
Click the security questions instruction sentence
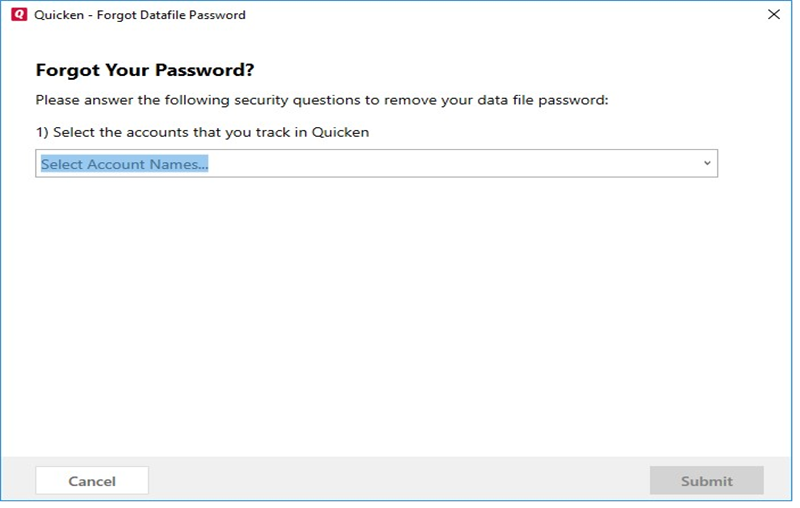[321, 100]
